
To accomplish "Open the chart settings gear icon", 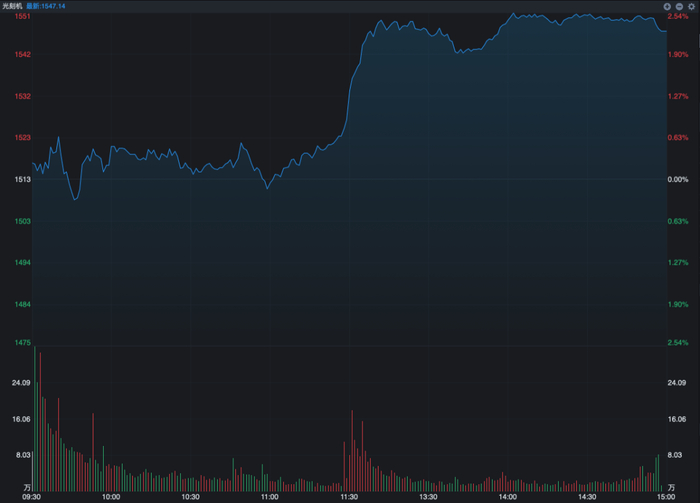I will (691, 6).
